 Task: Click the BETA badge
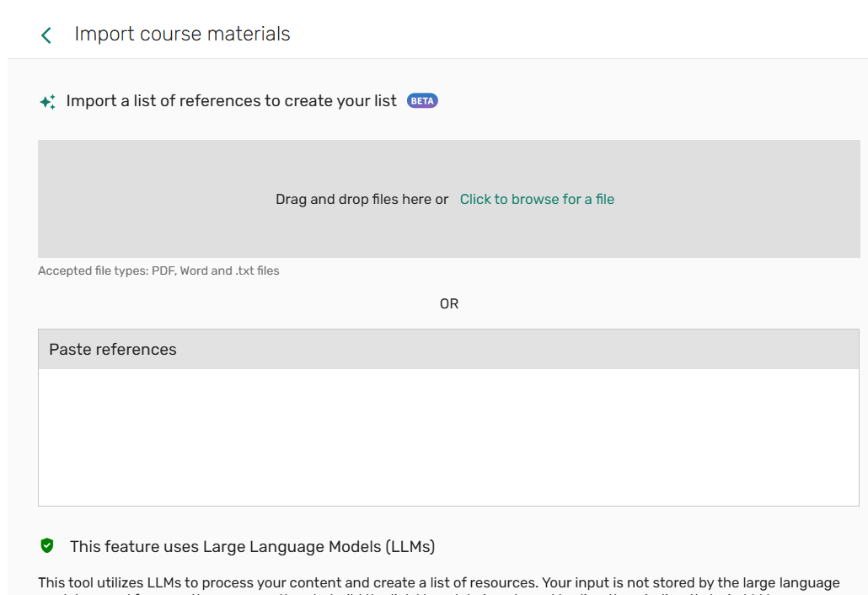pos(422,101)
